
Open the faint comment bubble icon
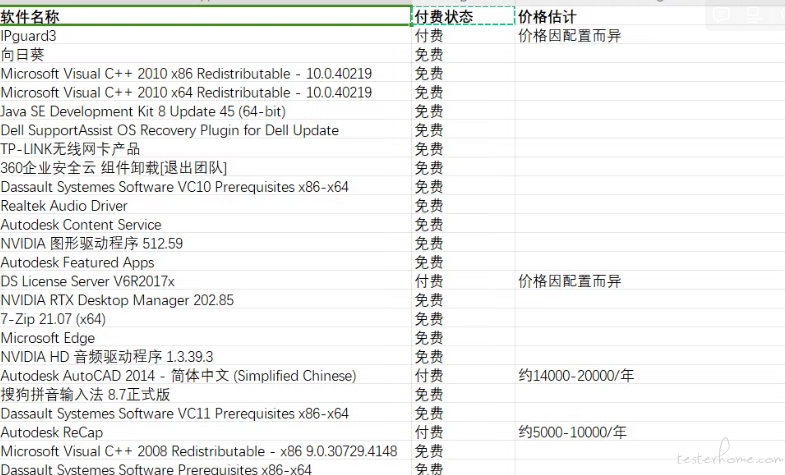pos(721,15)
